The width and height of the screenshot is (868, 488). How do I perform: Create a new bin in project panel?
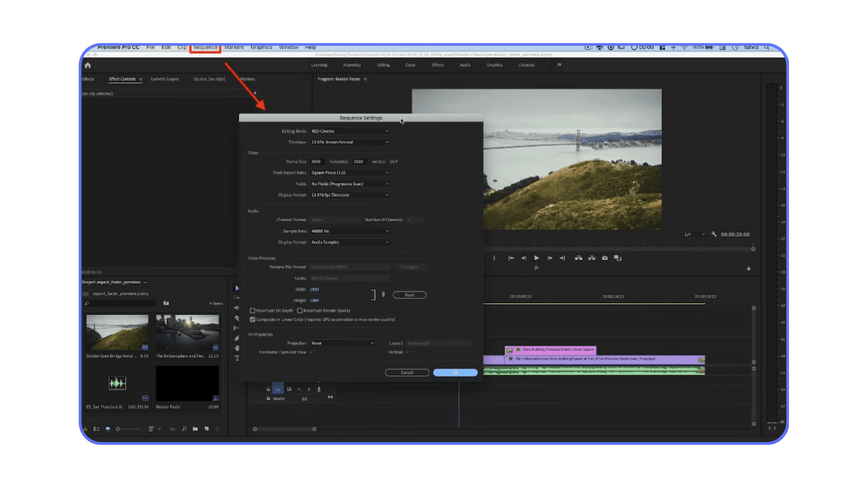pyautogui.click(x=195, y=429)
